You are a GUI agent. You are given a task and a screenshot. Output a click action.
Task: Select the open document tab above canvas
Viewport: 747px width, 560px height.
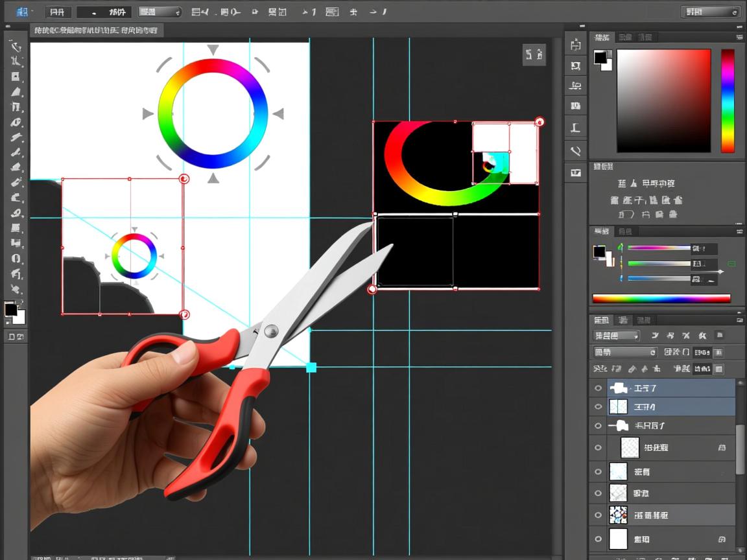96,30
